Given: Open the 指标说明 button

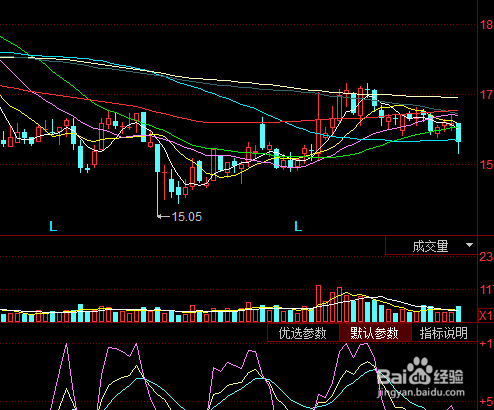Looking at the screenshot, I should pyautogui.click(x=444, y=333).
